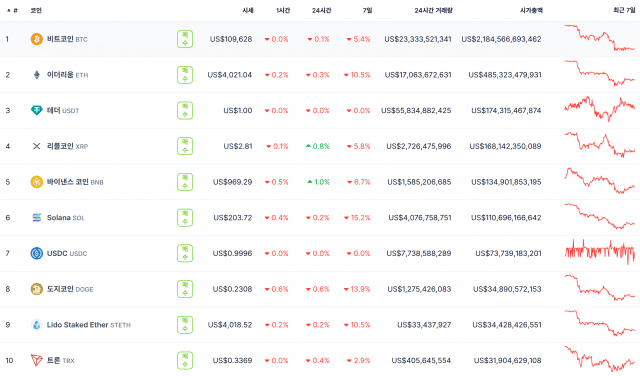Click the green 매수 button for Bitcoin
This screenshot has height=376, width=640.
point(185,39)
